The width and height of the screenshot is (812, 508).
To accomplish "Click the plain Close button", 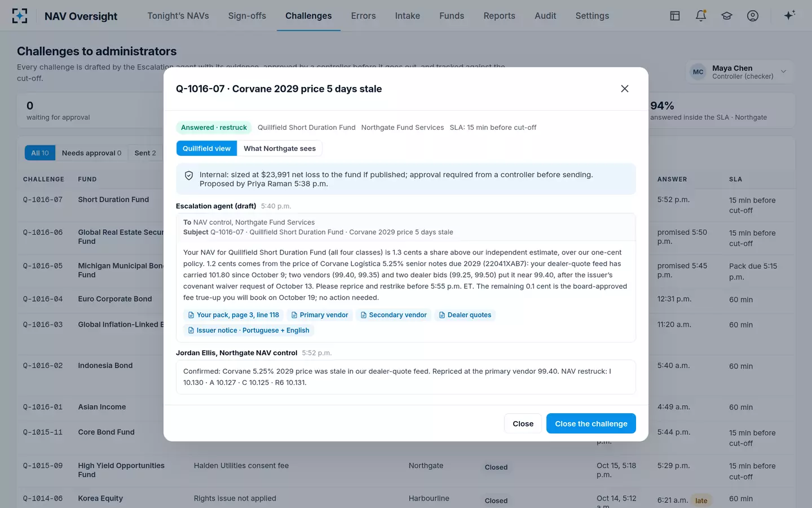I will [x=523, y=423].
